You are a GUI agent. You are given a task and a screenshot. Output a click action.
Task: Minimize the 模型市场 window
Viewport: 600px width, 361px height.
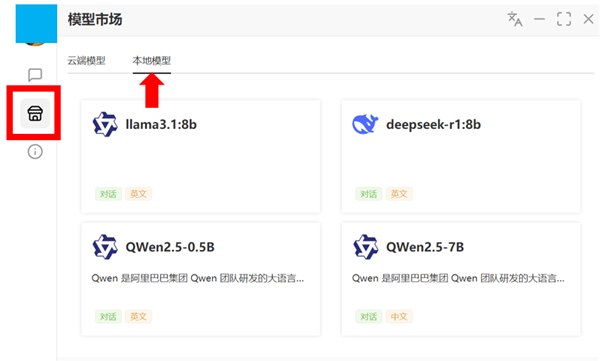pyautogui.click(x=540, y=19)
